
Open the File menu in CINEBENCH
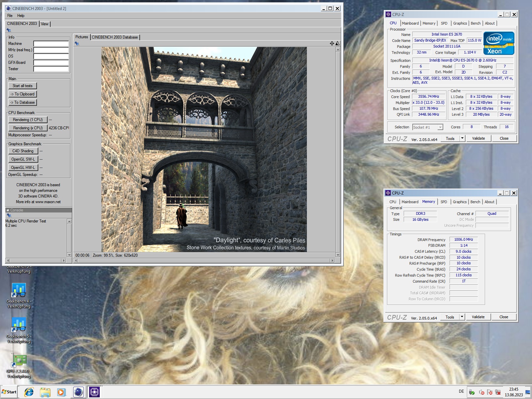pyautogui.click(x=10, y=16)
